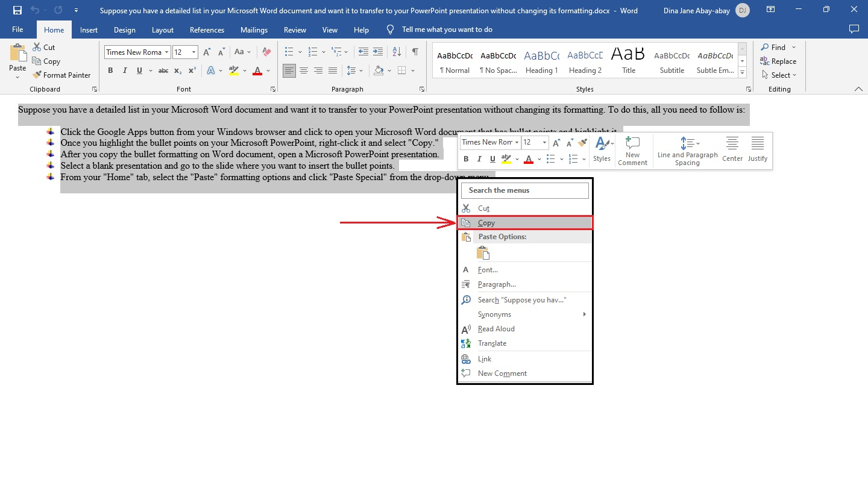Apply subscript to selection
The height and width of the screenshot is (500, 868).
pos(177,70)
